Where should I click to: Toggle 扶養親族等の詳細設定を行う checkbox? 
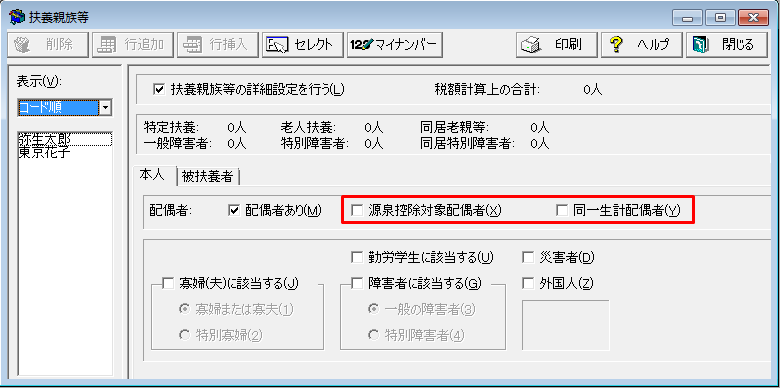pyautogui.click(x=160, y=90)
